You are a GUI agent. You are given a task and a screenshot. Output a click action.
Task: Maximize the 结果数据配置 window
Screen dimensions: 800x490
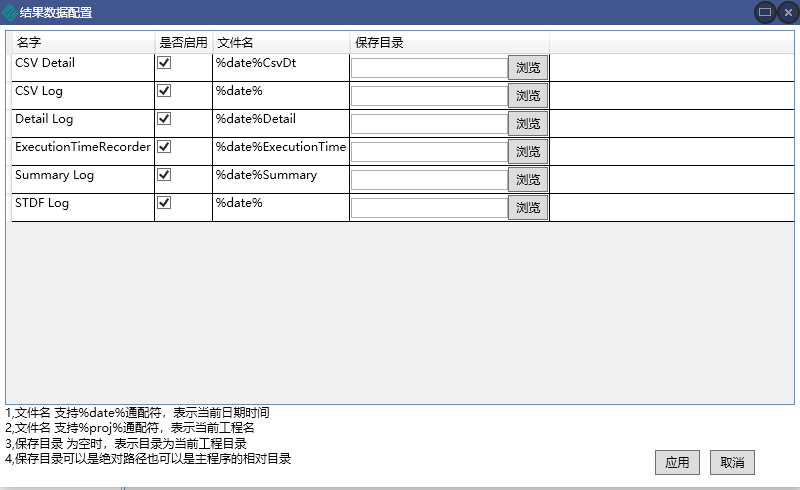[x=765, y=12]
